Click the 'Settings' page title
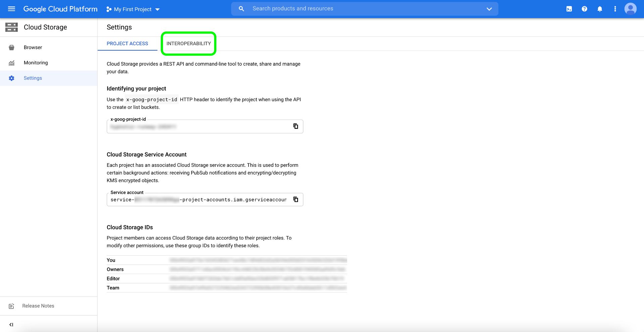Viewport: 644px width, 332px height. tap(119, 27)
